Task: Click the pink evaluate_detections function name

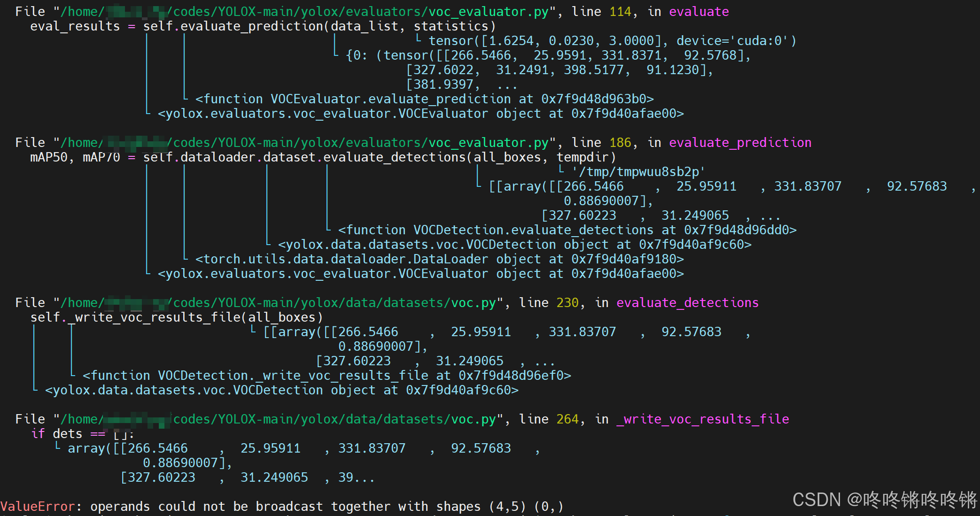Action: point(687,302)
